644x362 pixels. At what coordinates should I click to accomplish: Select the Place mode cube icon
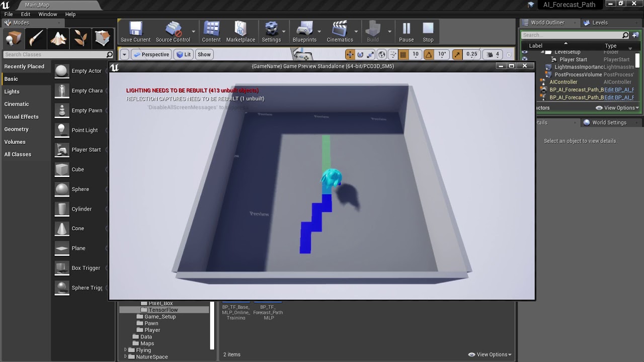point(14,38)
